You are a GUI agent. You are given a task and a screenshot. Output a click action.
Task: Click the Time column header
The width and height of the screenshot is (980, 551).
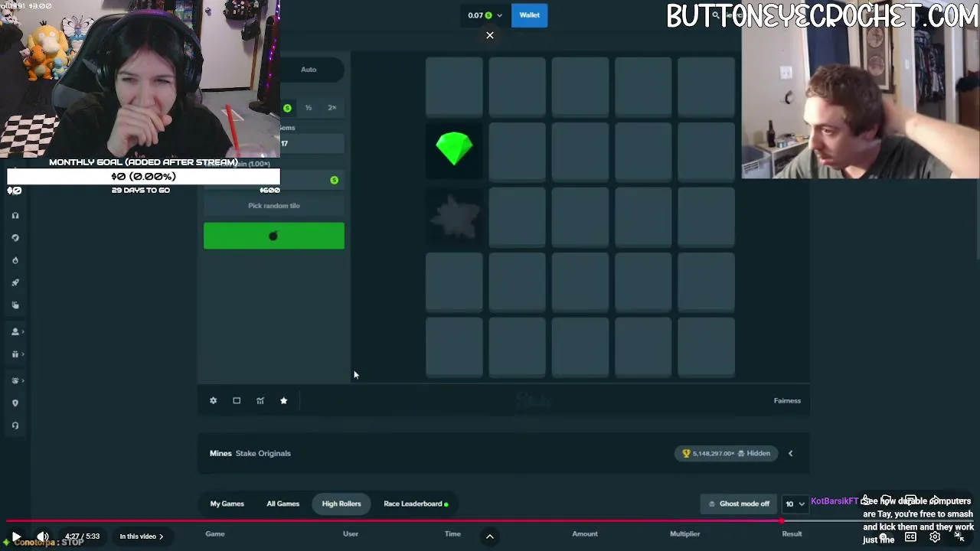452,534
